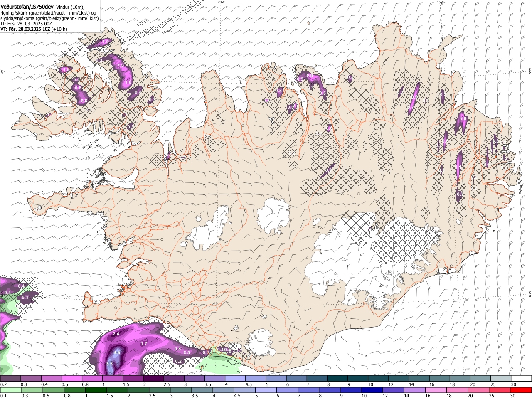Click the 0.1 label under the lower legend row

point(4,396)
